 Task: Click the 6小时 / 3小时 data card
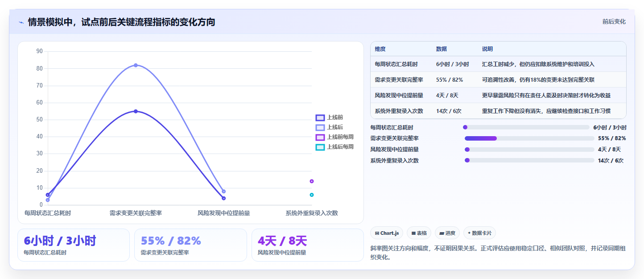(74, 245)
